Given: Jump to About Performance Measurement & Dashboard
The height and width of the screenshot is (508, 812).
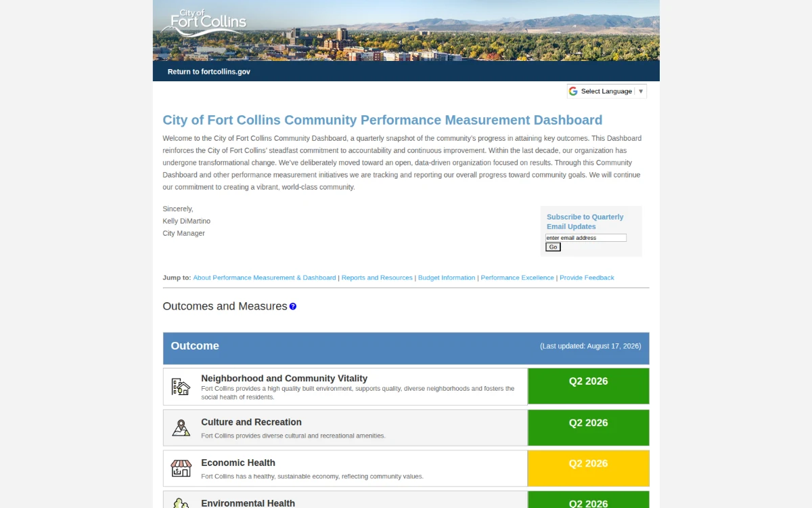Looking at the screenshot, I should tap(265, 278).
